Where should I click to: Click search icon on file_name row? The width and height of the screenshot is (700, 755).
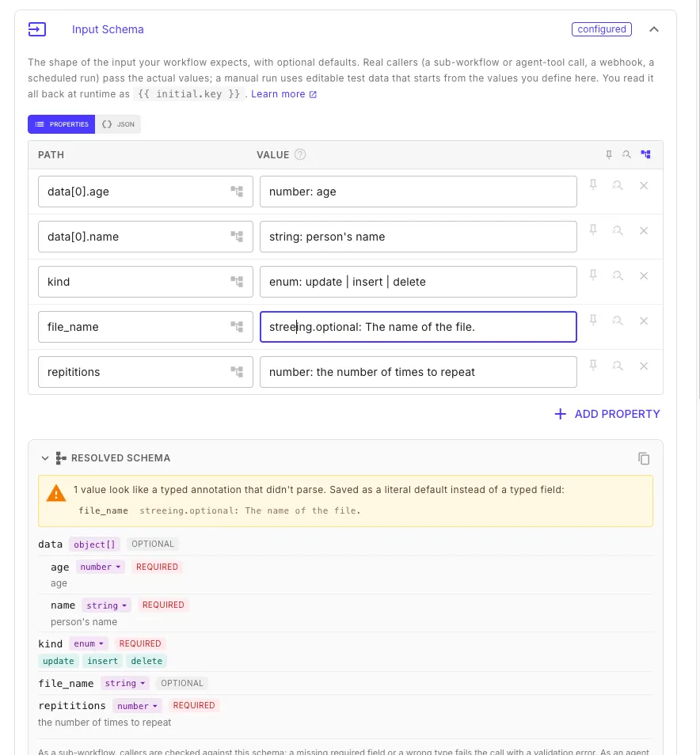coord(617,321)
